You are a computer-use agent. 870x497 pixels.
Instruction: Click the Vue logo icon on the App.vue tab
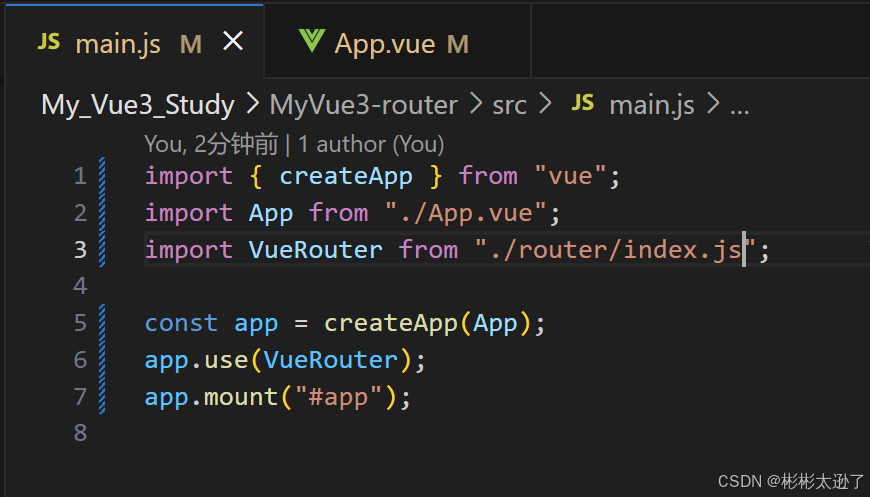[312, 42]
